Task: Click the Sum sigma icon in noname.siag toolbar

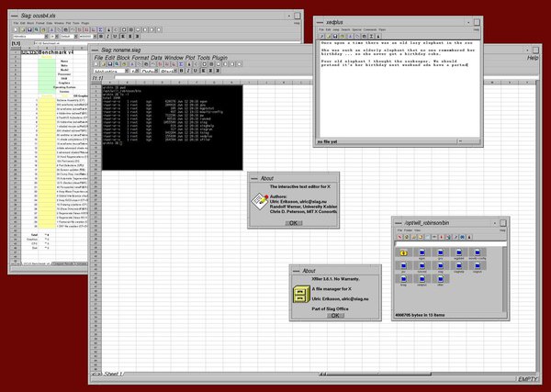Action: coord(181,64)
